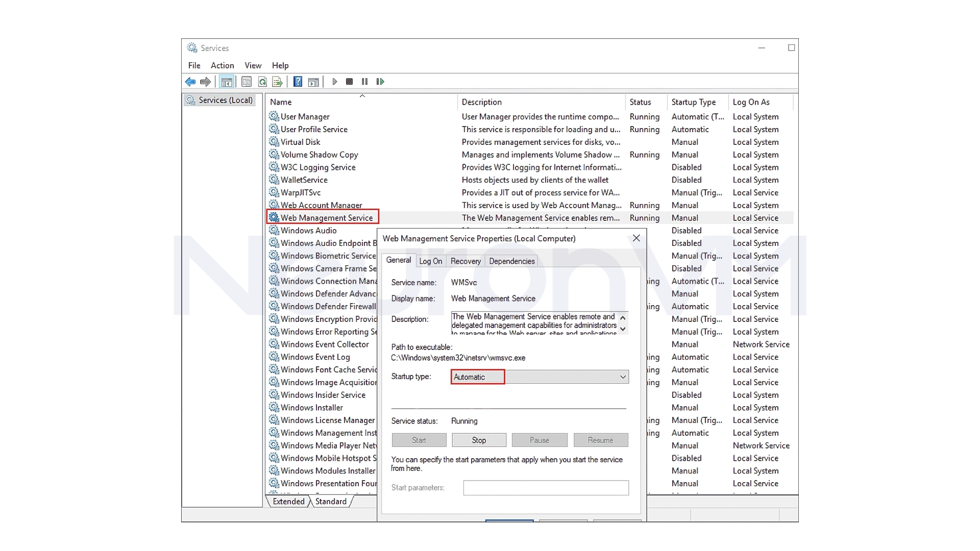Pause the service using toolbar pause icon
This screenshot has width=980, height=551.
pos(364,82)
